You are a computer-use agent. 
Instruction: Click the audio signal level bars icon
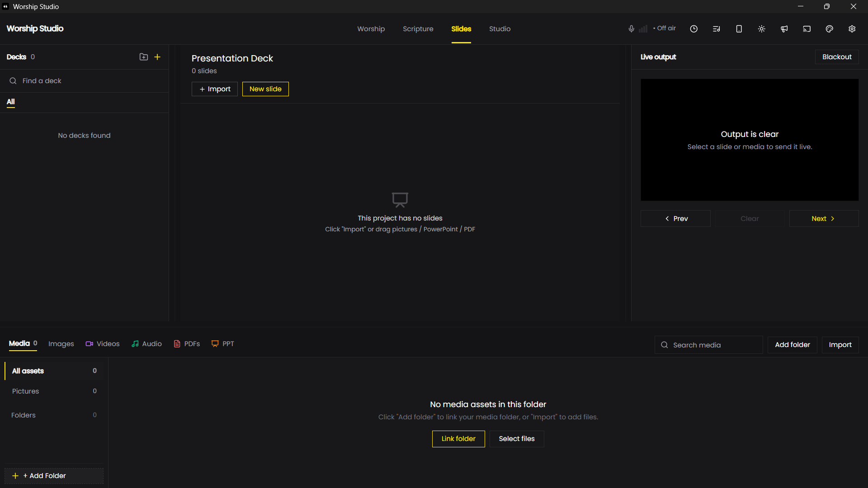[643, 29]
